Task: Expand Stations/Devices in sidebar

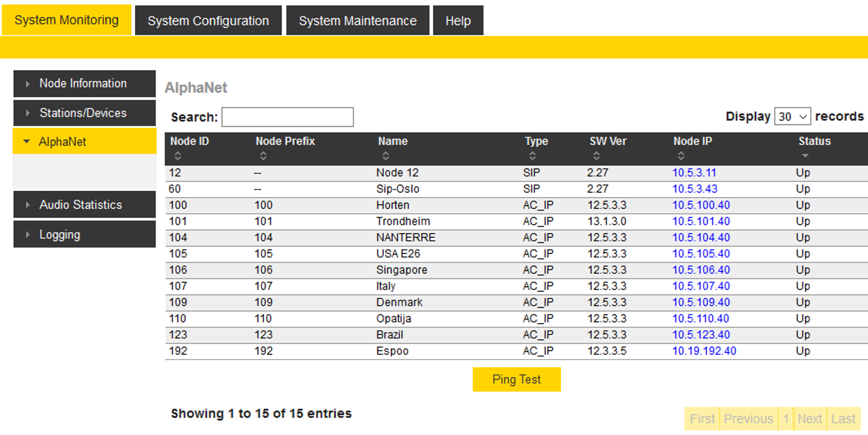Action: tap(84, 113)
